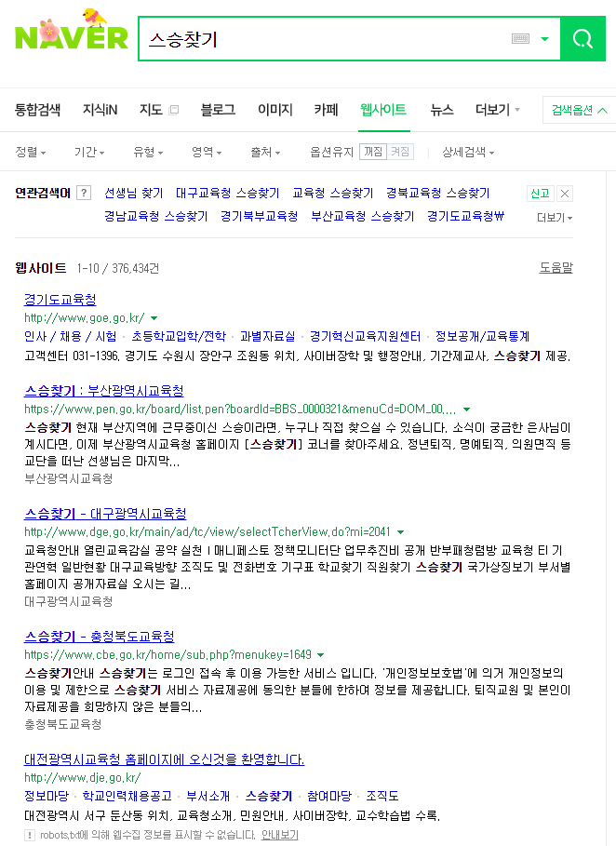Expand the 더보기 tab menu

497,110
